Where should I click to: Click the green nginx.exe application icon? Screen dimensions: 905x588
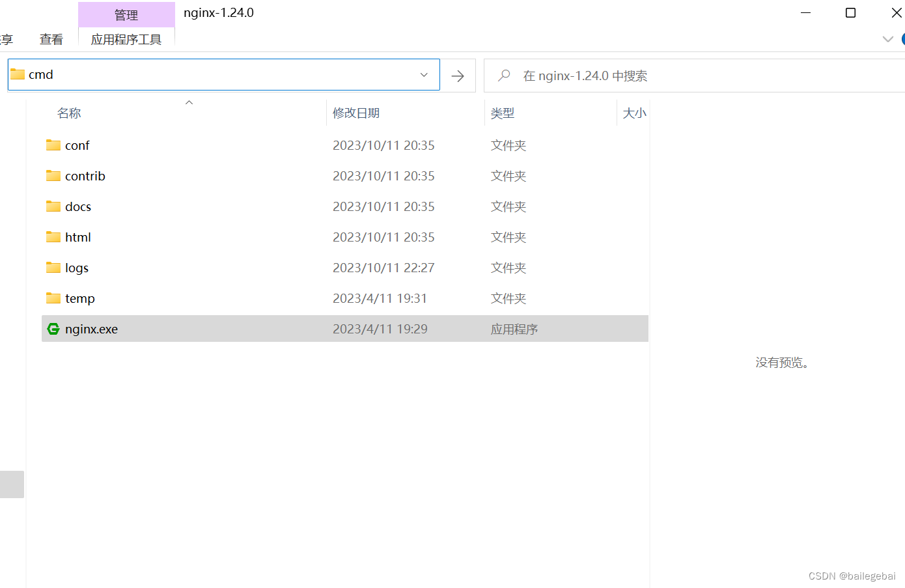pos(53,329)
